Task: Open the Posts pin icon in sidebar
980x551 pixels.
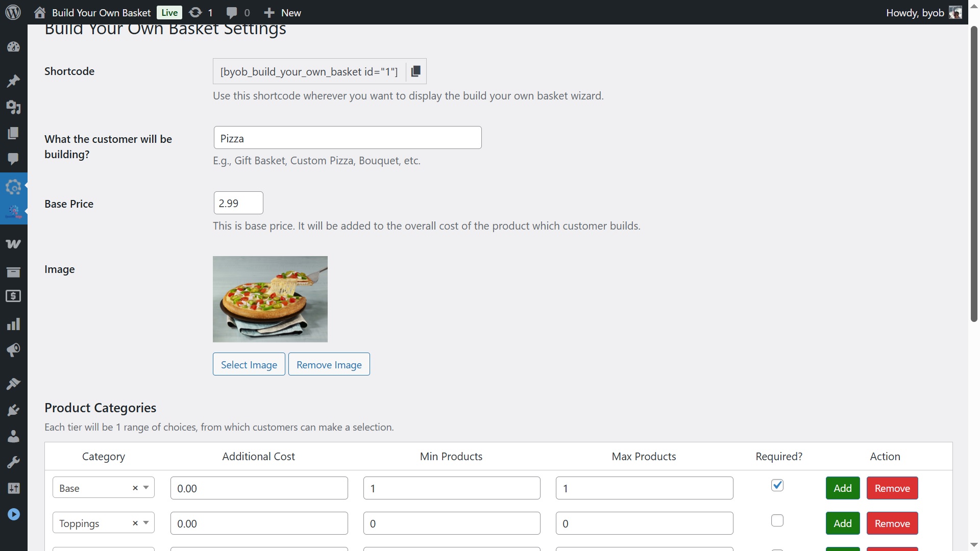Action: point(13,81)
